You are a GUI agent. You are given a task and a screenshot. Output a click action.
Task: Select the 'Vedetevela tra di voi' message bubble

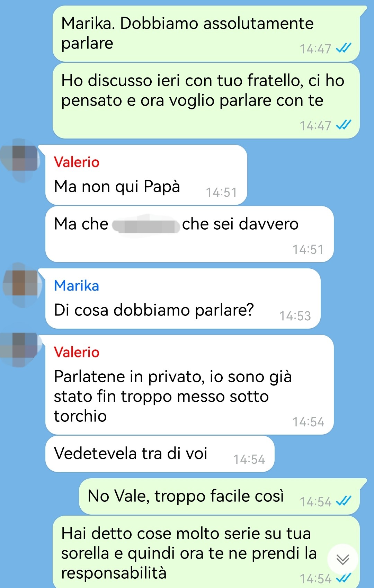pos(160,454)
